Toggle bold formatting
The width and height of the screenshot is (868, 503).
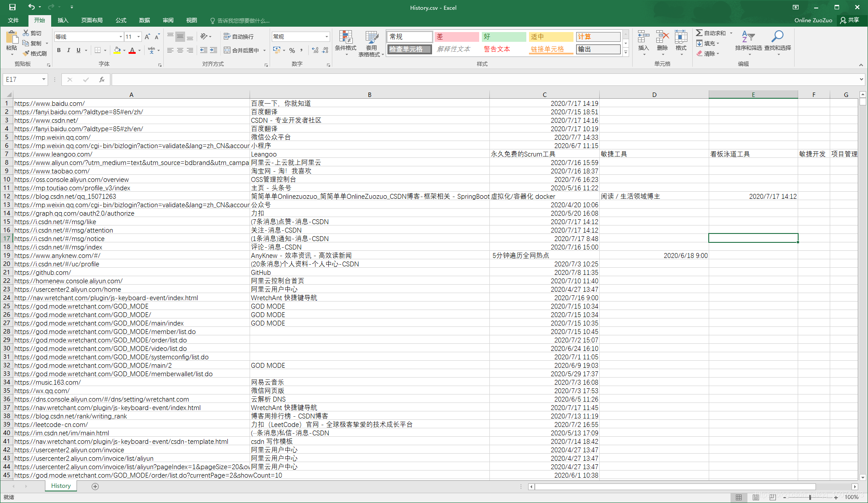click(x=59, y=50)
